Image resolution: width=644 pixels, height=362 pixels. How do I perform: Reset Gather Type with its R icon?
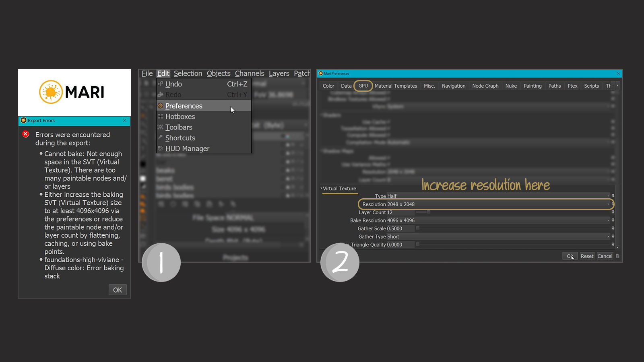613,236
